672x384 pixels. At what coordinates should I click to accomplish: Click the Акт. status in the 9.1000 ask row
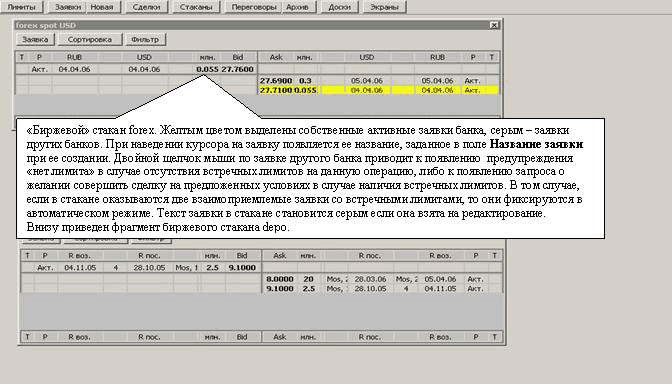[475, 288]
